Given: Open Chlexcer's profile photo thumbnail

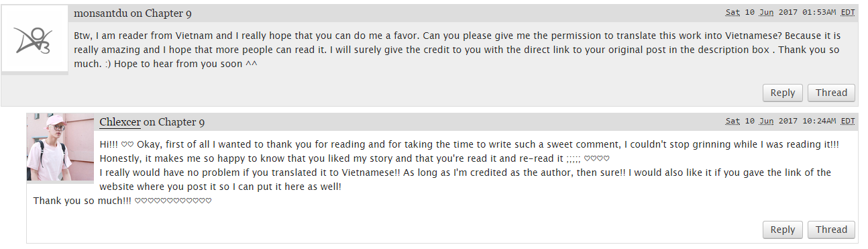Looking at the screenshot, I should (x=60, y=147).
